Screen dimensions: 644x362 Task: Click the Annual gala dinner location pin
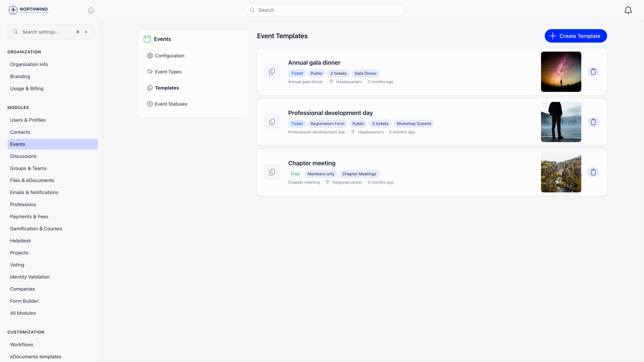[x=331, y=81]
